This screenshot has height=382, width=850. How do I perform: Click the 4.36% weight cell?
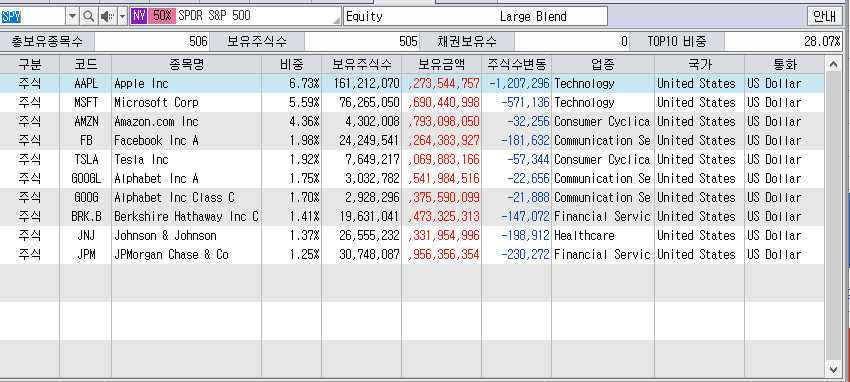(x=292, y=121)
